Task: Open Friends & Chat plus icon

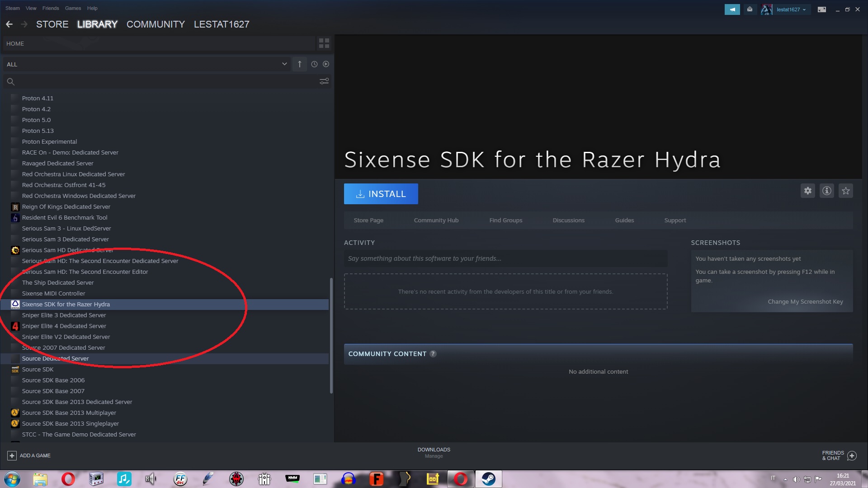Action: click(852, 455)
